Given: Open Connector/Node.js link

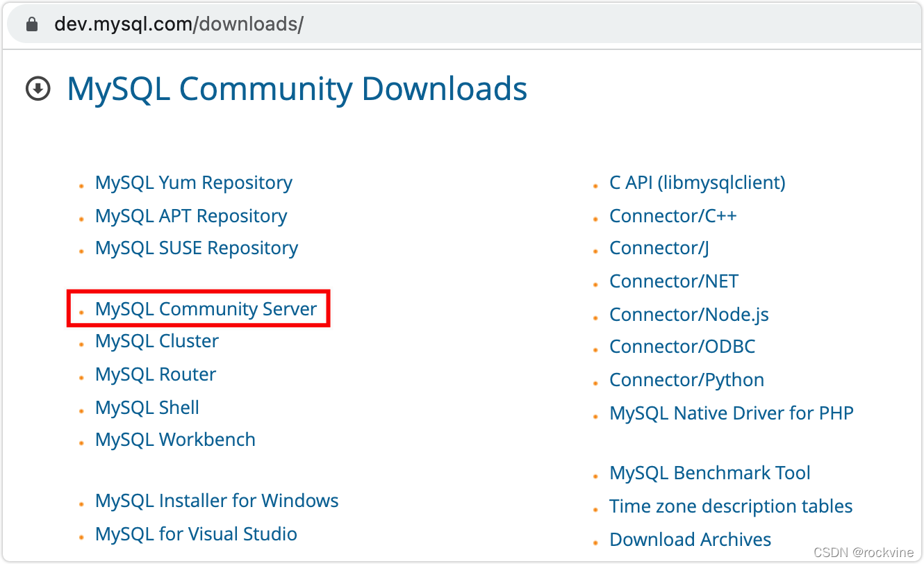Looking at the screenshot, I should [689, 315].
